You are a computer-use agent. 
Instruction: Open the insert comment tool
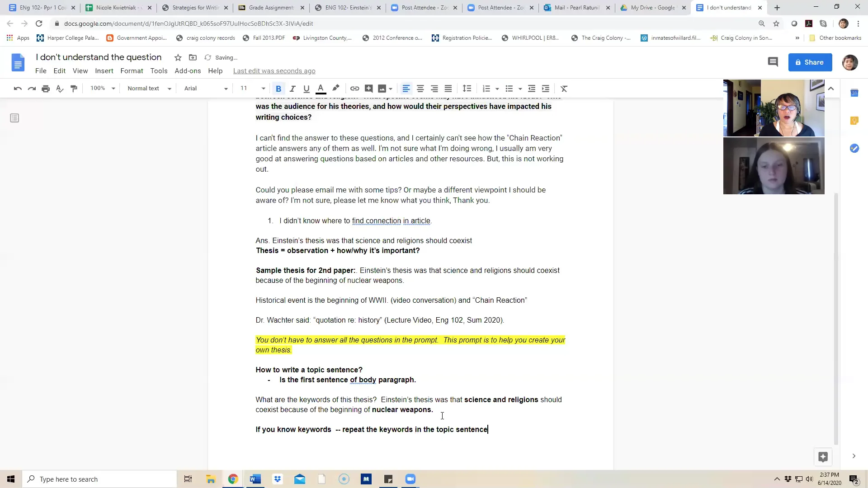tap(369, 89)
